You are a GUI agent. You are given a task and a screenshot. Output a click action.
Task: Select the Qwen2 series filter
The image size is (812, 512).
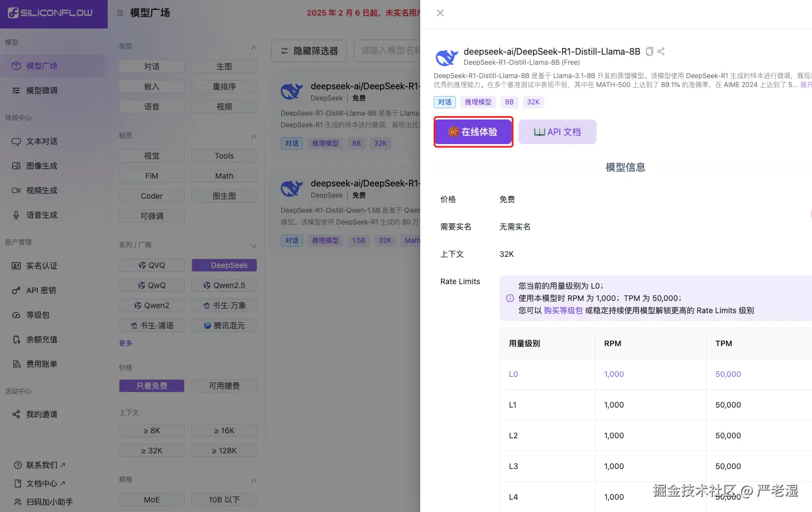pyautogui.click(x=152, y=305)
